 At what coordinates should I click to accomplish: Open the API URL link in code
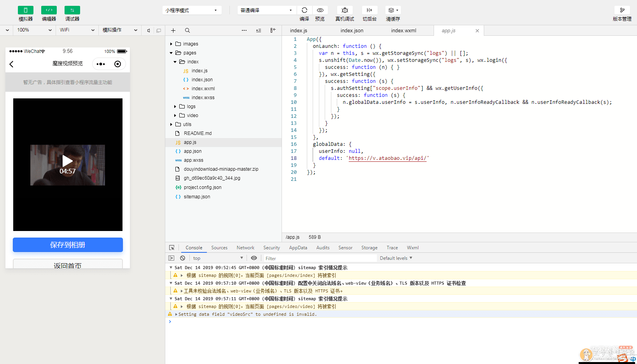tap(387, 158)
